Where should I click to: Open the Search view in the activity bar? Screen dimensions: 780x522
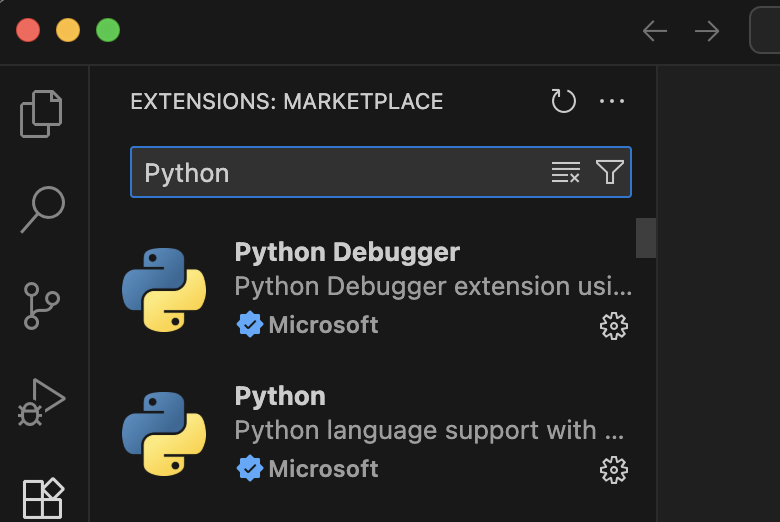click(x=42, y=209)
